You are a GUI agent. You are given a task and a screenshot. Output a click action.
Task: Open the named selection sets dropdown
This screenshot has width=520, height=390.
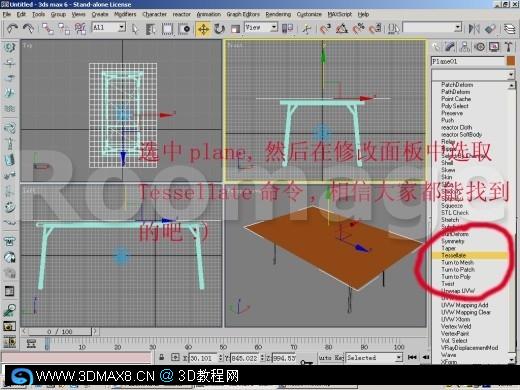pyautogui.click(x=432, y=27)
